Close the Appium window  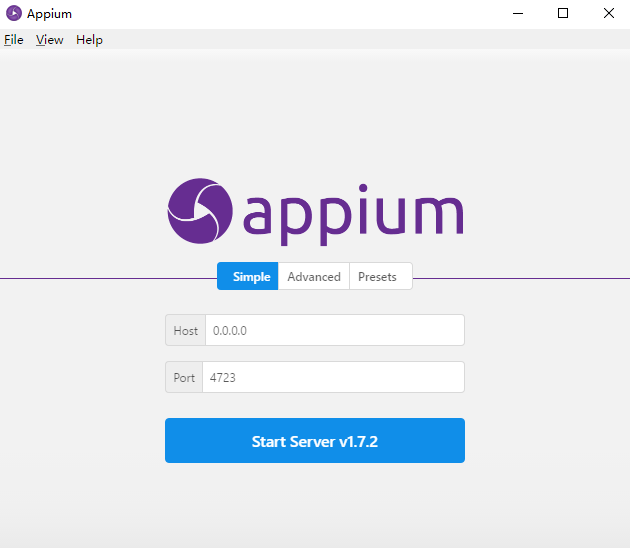tap(608, 13)
